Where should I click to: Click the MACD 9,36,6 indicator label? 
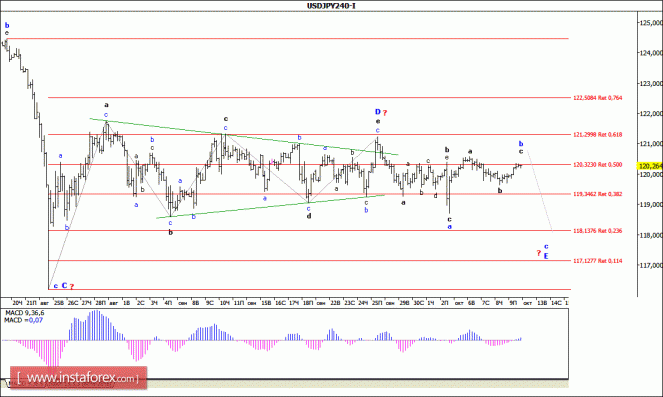click(x=25, y=313)
